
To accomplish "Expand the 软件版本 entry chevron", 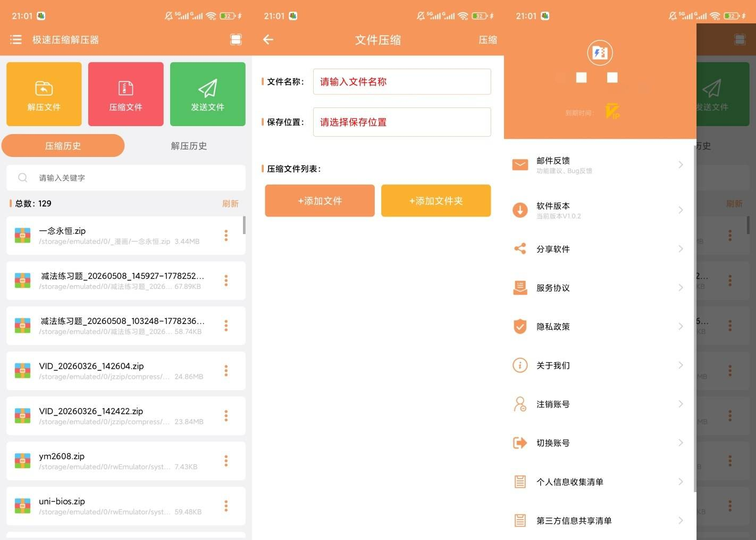I will point(681,210).
